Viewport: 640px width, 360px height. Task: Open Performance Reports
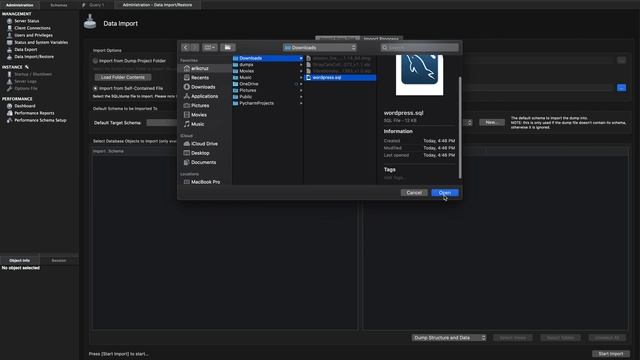click(x=34, y=113)
